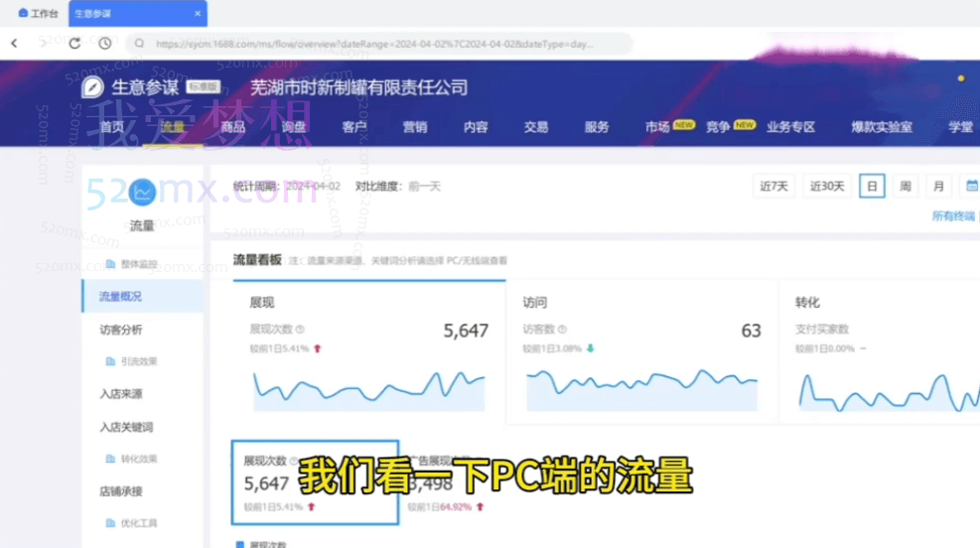980x548 pixels.
Task: Go to 客户 section
Action: coord(354,127)
